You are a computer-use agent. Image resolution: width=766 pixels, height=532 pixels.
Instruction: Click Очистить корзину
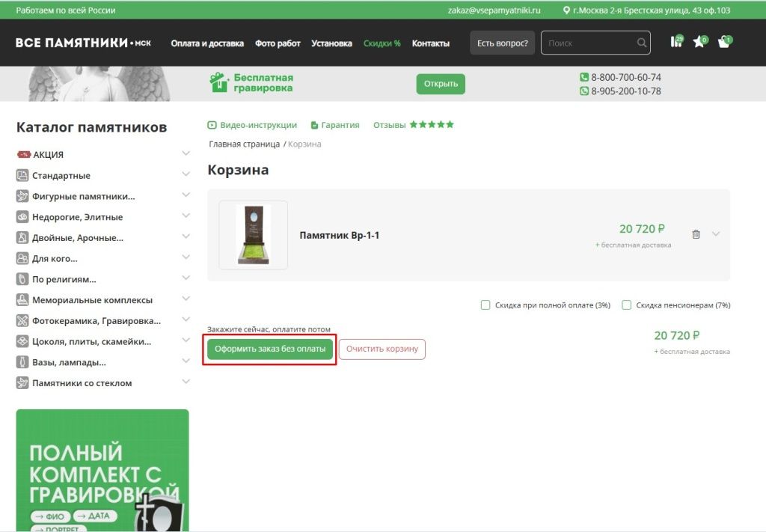(382, 349)
